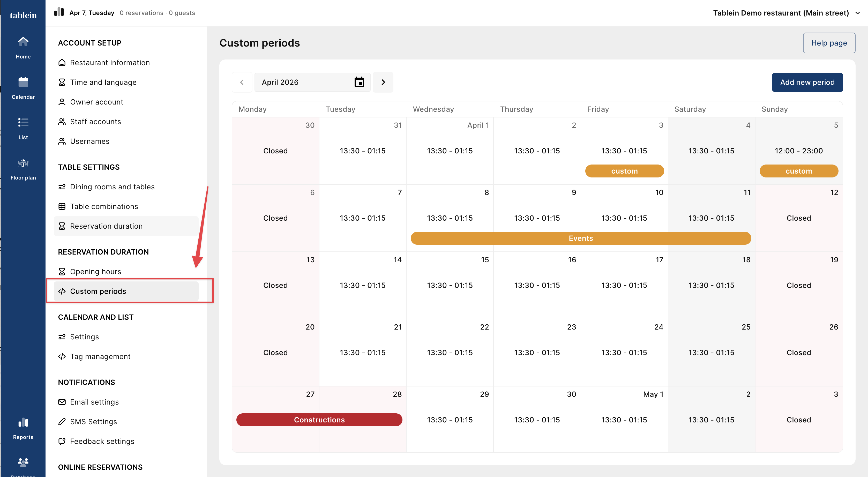Select Reservation duration menu item

coord(106,226)
